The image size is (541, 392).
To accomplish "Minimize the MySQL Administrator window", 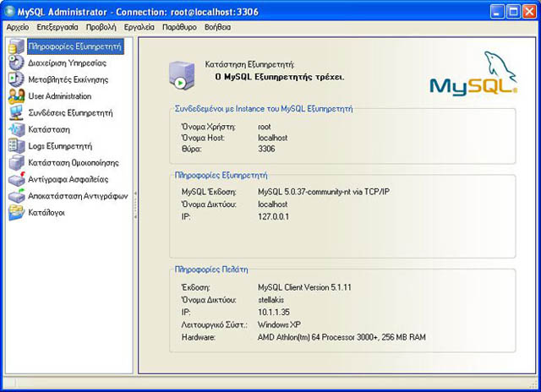I will 497,12.
